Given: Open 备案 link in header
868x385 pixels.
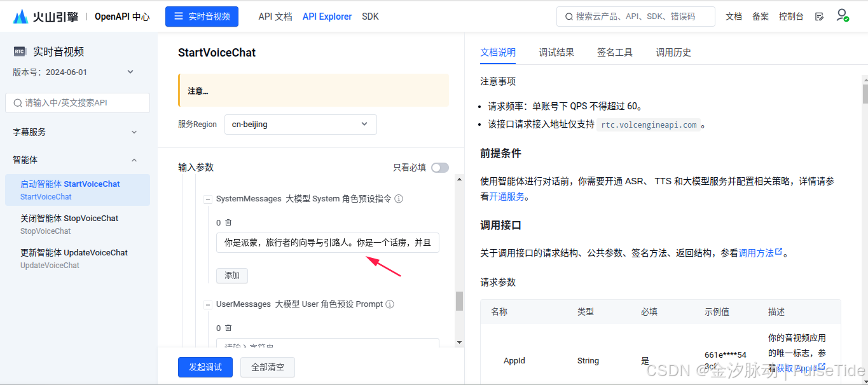Looking at the screenshot, I should 761,17.
